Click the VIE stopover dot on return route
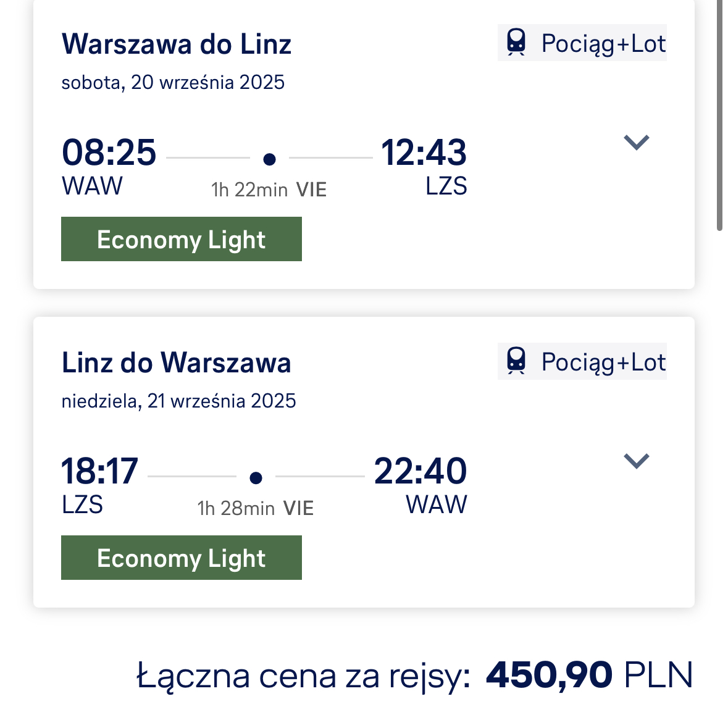This screenshot has width=728, height=720. (x=256, y=478)
